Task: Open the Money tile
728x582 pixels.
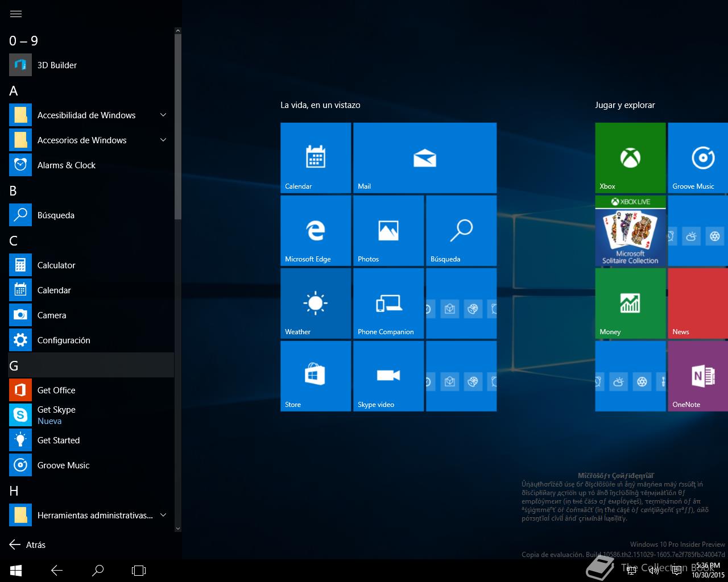Action: tap(630, 304)
